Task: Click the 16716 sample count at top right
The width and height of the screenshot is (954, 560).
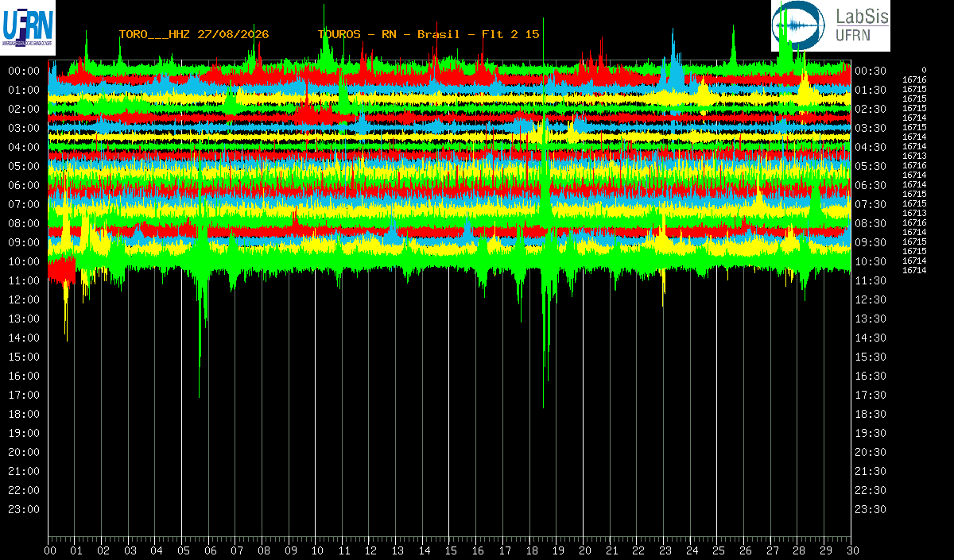Action: tap(914, 79)
